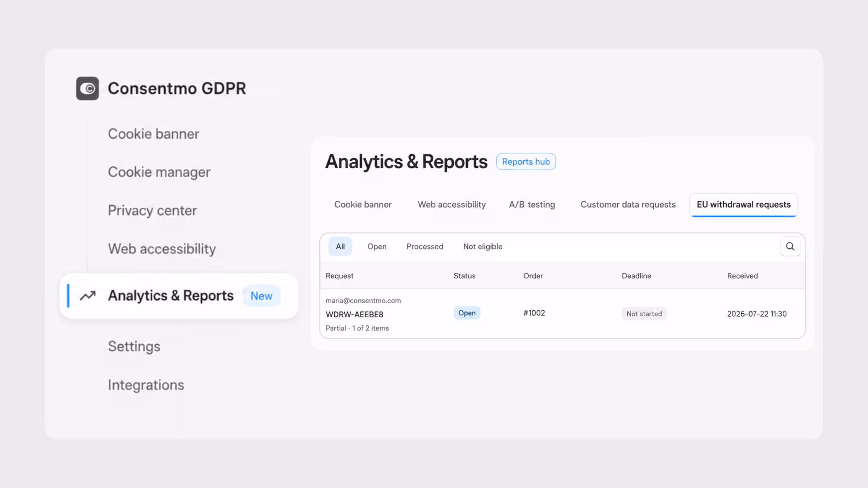Go to Privacy center sidebar item
Image resolution: width=868 pixels, height=488 pixels.
[152, 210]
